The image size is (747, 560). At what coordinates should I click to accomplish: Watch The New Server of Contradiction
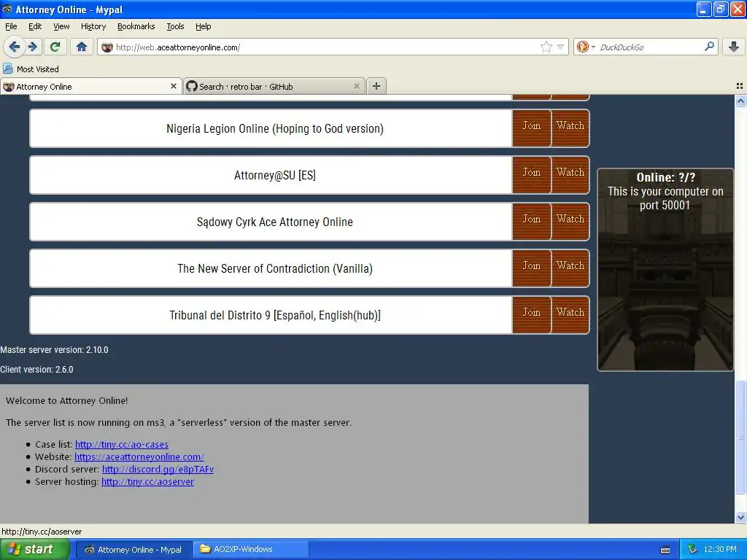pyautogui.click(x=570, y=268)
